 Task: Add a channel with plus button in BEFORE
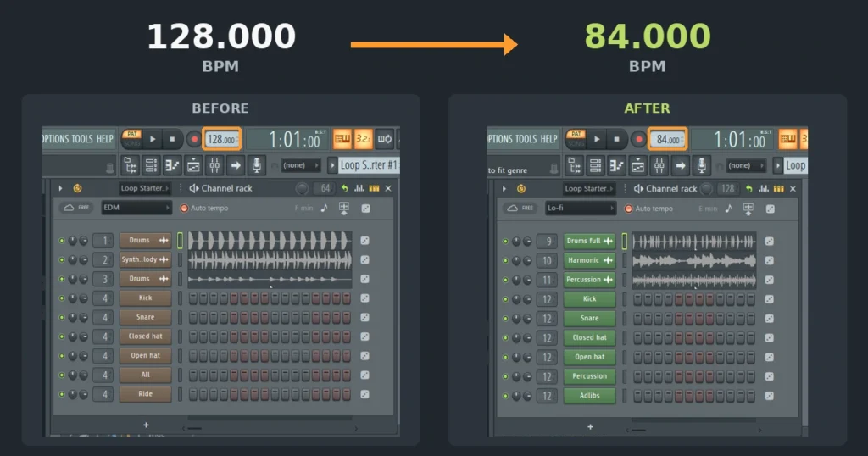pos(146,425)
